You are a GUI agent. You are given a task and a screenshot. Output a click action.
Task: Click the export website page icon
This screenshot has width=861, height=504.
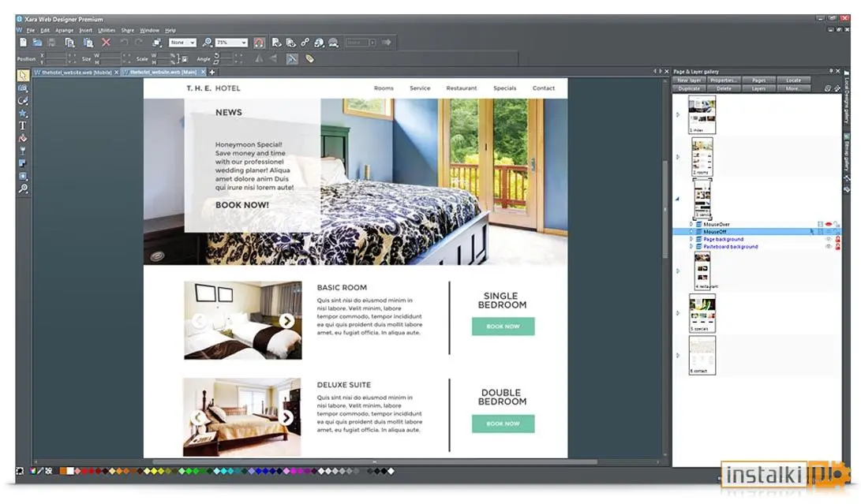coord(277,43)
